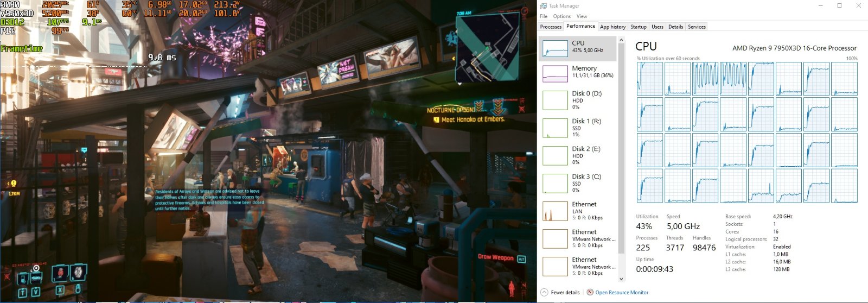Select the grenade gadget quick slot
The width and height of the screenshot is (868, 303).
point(79,272)
